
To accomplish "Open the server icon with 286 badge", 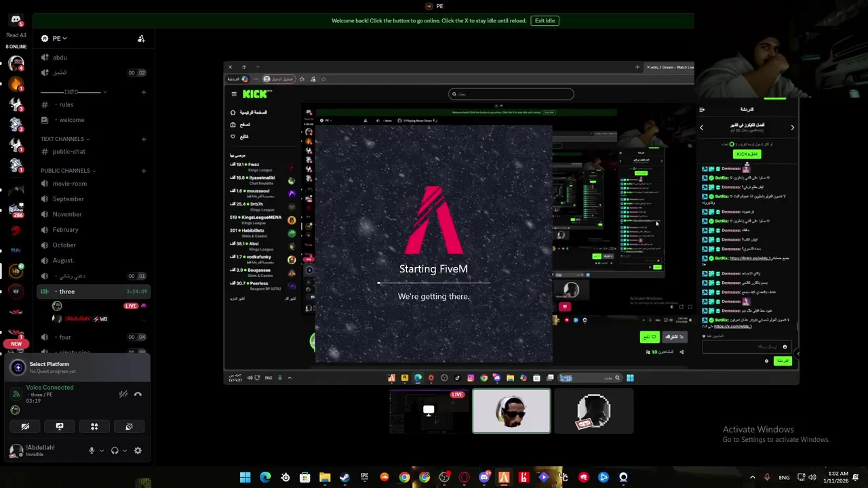I will point(16,209).
